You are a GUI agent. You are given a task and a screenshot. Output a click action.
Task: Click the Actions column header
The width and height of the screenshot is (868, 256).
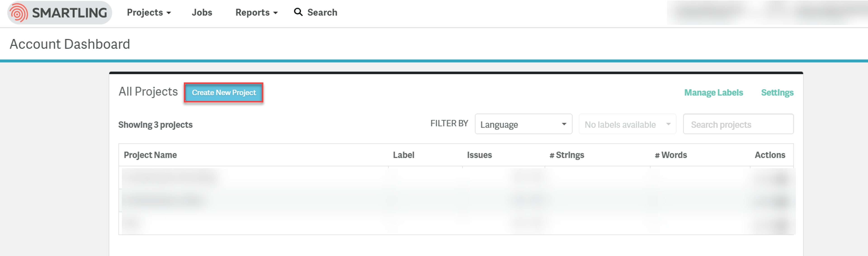[770, 155]
